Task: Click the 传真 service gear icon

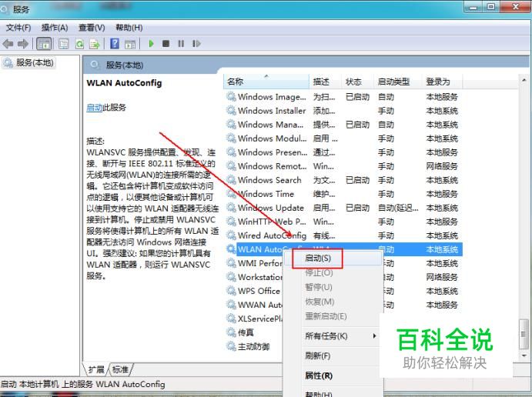Action: pos(232,332)
